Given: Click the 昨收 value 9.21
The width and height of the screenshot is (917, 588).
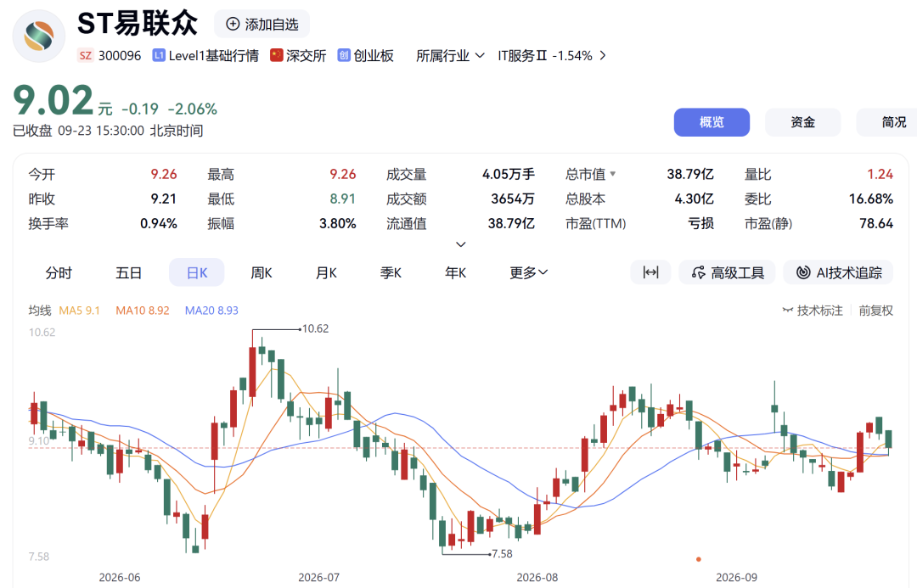Looking at the screenshot, I should [164, 199].
